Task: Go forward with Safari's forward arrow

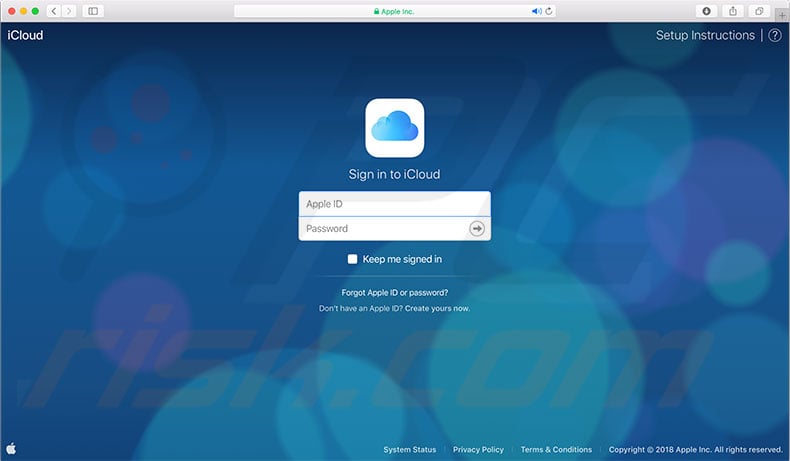Action: (x=69, y=11)
